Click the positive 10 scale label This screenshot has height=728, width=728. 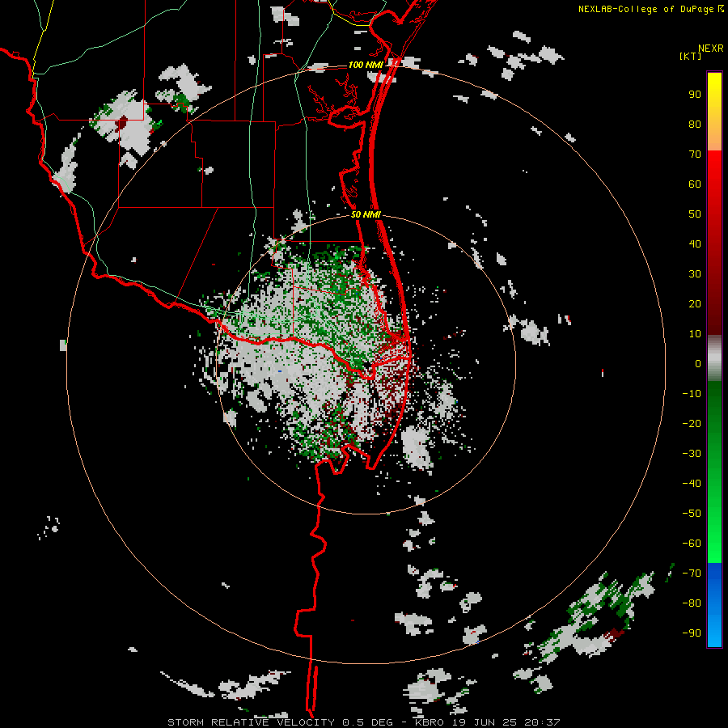coord(695,334)
